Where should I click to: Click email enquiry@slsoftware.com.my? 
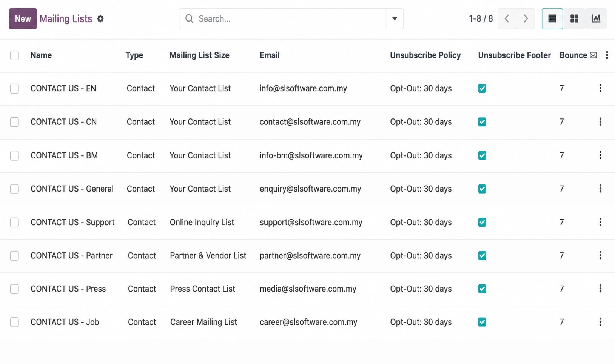pos(310,189)
